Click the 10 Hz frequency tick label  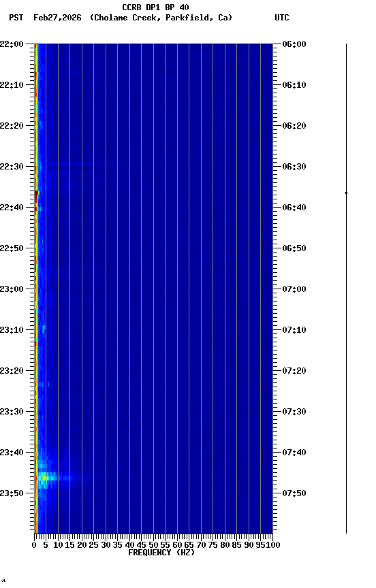tap(58, 545)
